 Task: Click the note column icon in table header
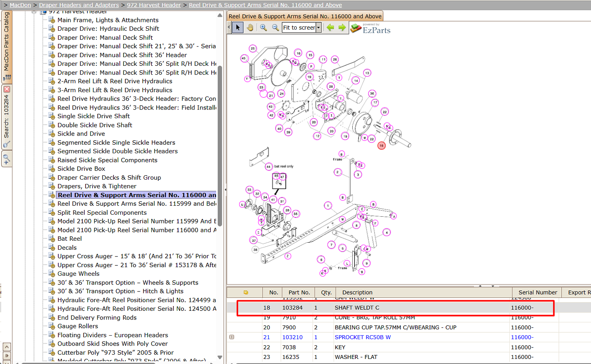(x=245, y=292)
